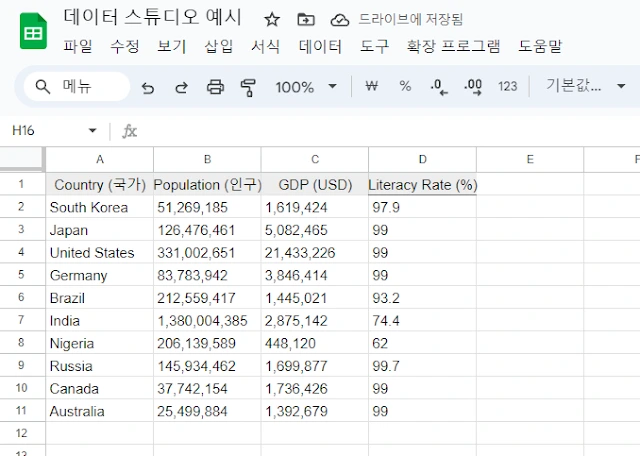The height and width of the screenshot is (456, 640).
Task: Select the India cell
Action: pyautogui.click(x=100, y=320)
